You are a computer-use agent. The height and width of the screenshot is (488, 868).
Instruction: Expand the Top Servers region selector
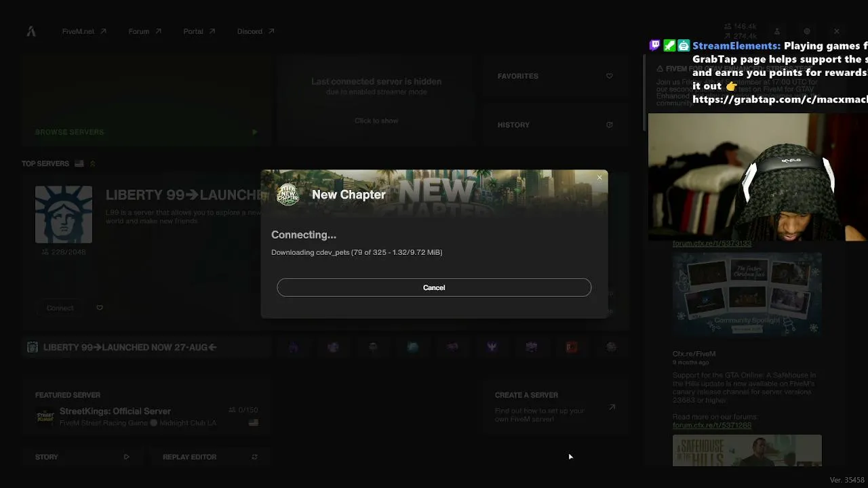[x=93, y=163]
